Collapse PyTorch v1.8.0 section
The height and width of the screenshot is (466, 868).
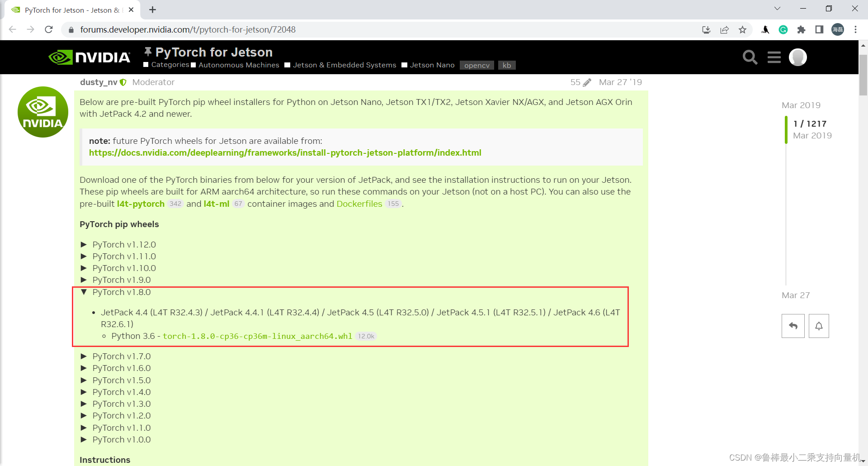pyautogui.click(x=116, y=292)
